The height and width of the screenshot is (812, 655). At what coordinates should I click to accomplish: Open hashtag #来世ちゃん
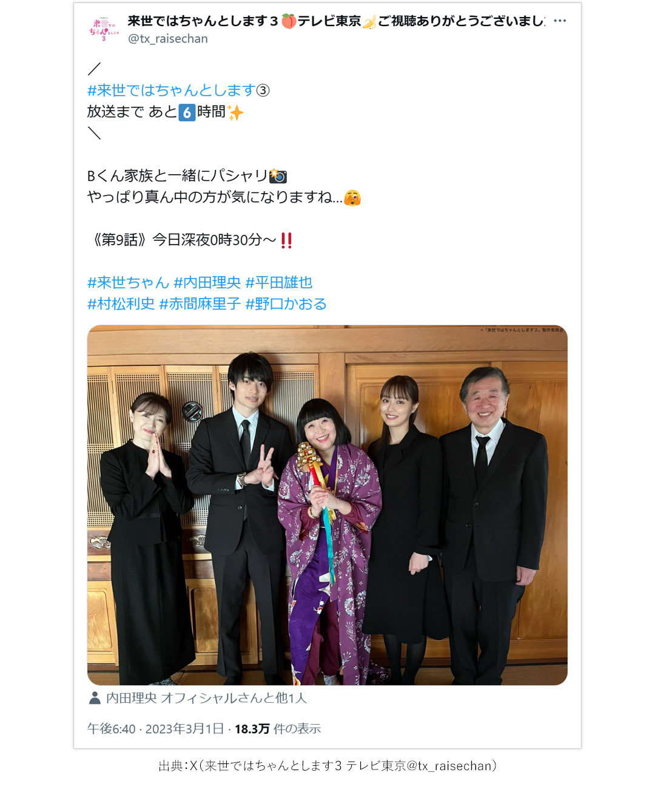pos(128,283)
